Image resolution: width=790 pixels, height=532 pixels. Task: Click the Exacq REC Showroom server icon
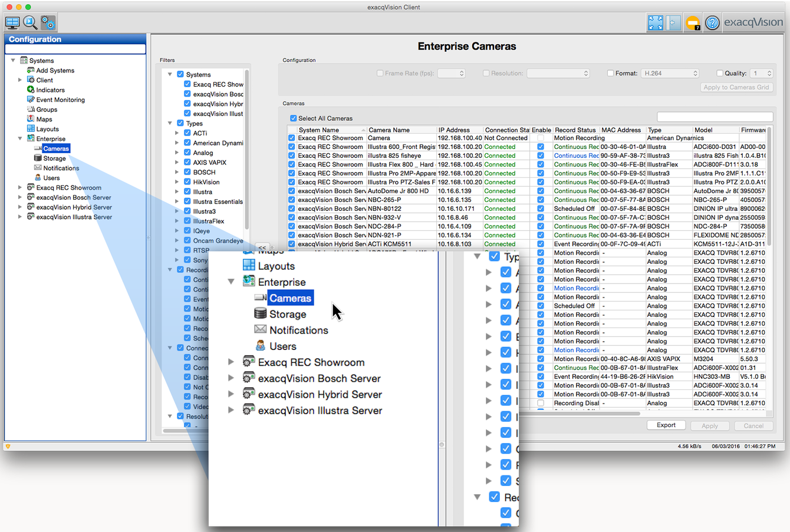click(31, 187)
